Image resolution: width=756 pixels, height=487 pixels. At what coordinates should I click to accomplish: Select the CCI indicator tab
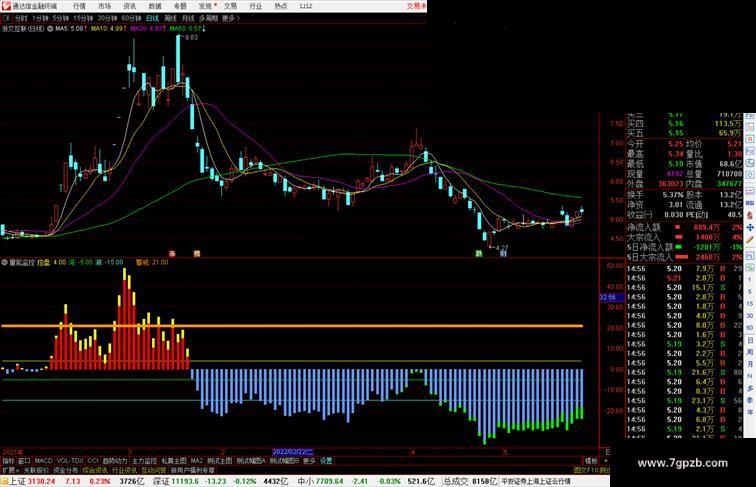tap(93, 461)
